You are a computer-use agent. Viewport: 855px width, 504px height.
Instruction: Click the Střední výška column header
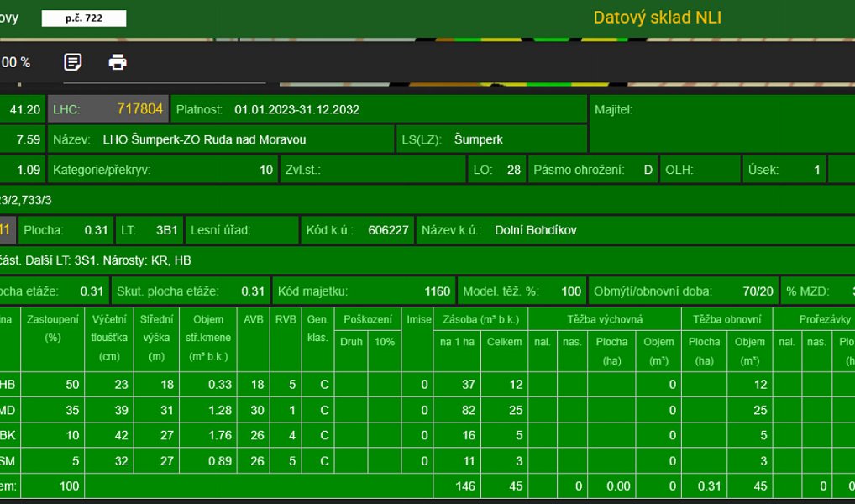(x=156, y=338)
